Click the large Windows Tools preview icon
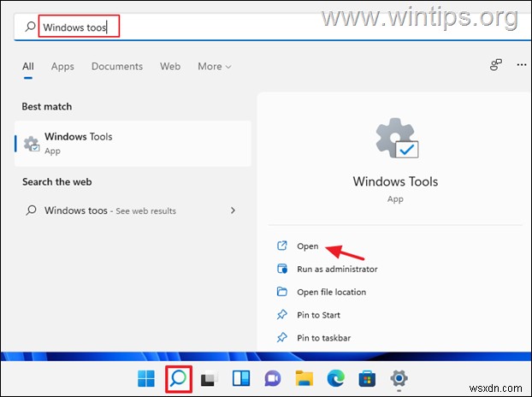 (x=397, y=138)
